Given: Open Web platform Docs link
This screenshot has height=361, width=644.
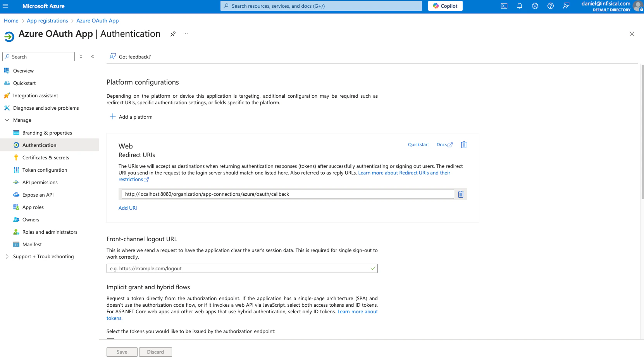Looking at the screenshot, I should [x=444, y=145].
